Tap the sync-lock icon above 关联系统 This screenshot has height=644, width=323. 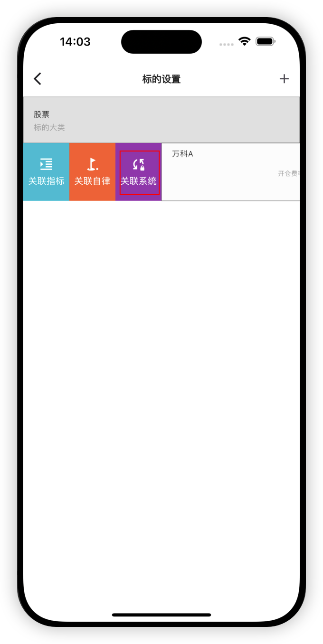pyautogui.click(x=138, y=165)
